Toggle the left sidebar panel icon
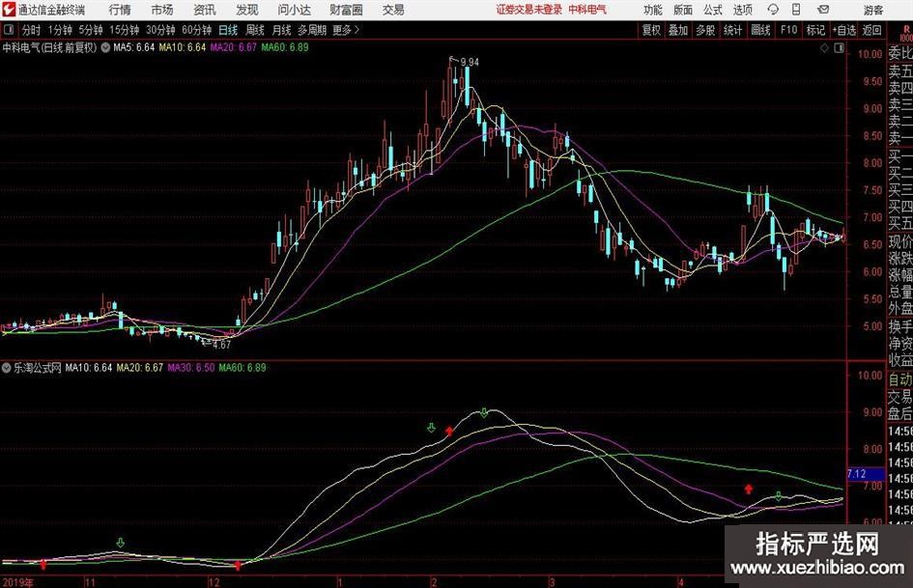The height and width of the screenshot is (588, 913). point(8,30)
